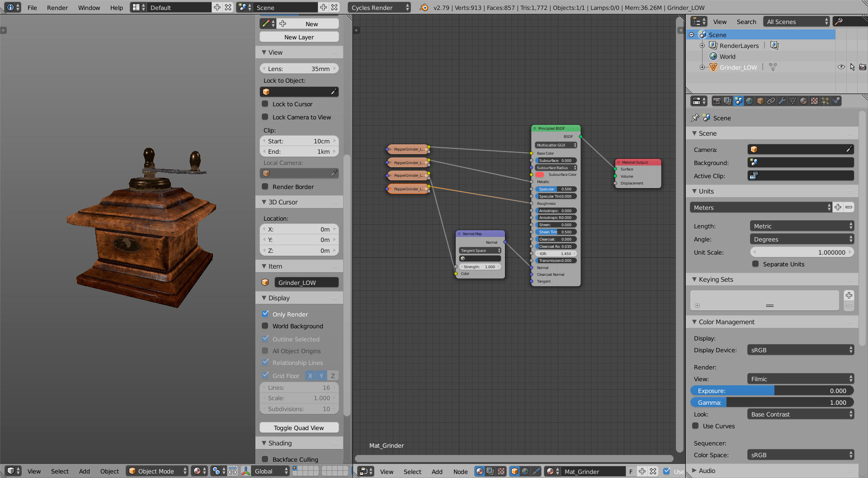Viewport: 868px width, 478px height.
Task: Click the New grease pencil button
Action: pyautogui.click(x=309, y=24)
